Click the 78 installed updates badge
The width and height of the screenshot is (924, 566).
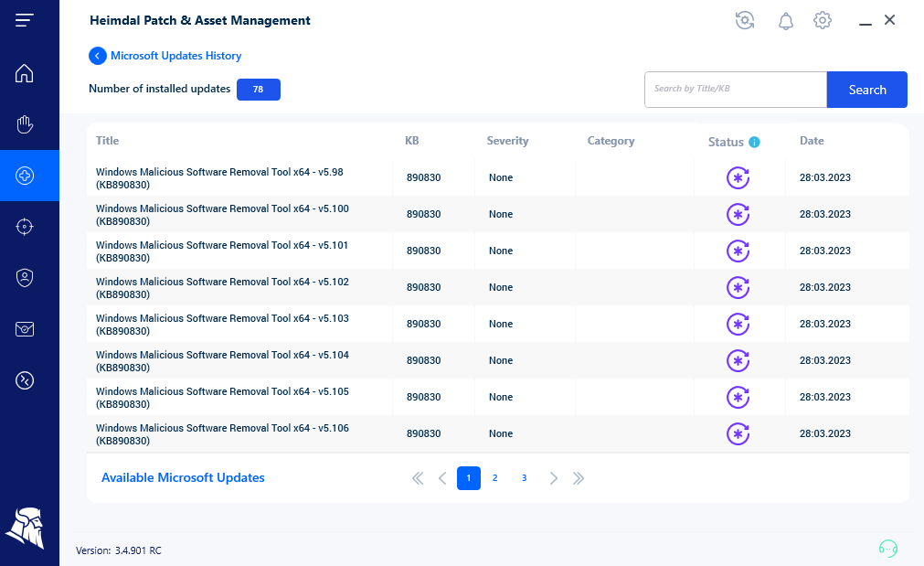tap(258, 90)
